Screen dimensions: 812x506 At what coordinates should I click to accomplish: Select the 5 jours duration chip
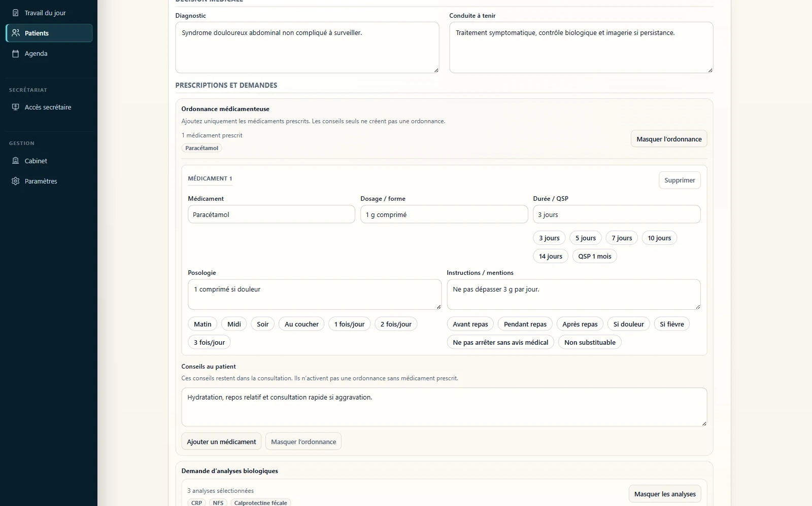click(x=586, y=238)
